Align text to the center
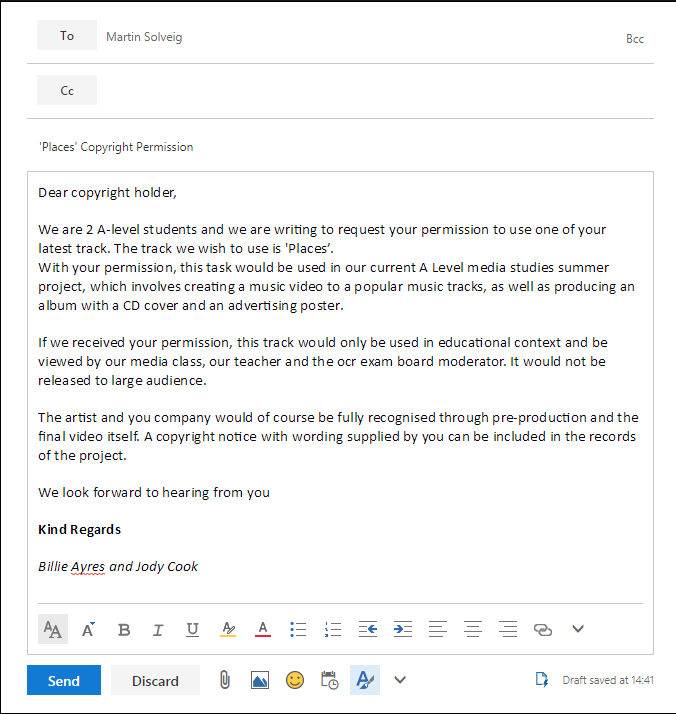This screenshot has width=676, height=714. coord(473,629)
